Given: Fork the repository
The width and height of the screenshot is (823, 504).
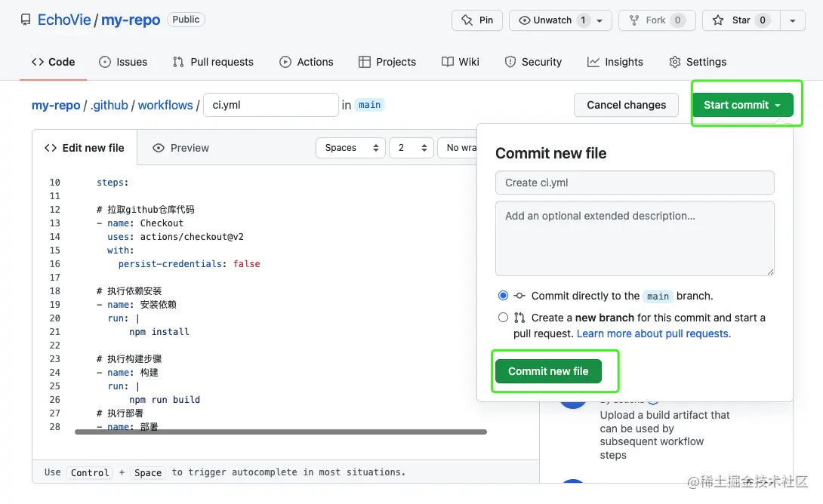Looking at the screenshot, I should point(655,20).
